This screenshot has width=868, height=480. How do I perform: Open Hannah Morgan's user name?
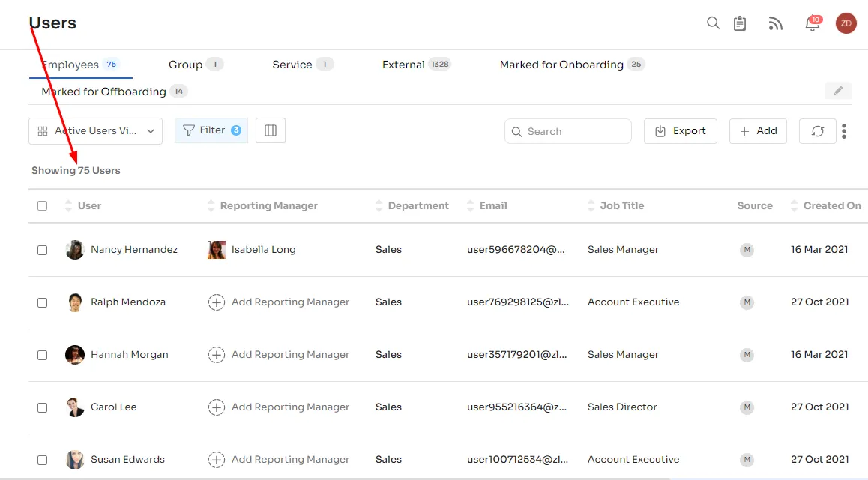130,355
